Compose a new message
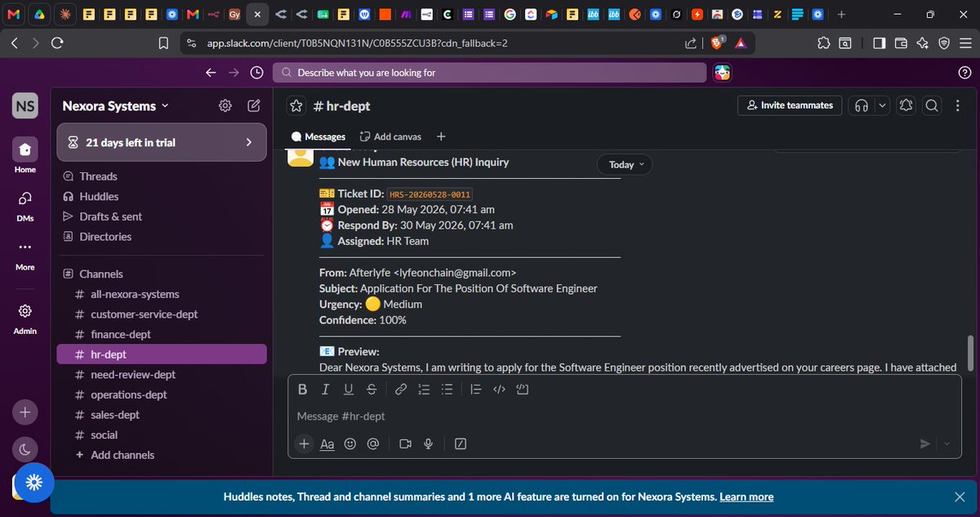 click(x=254, y=105)
